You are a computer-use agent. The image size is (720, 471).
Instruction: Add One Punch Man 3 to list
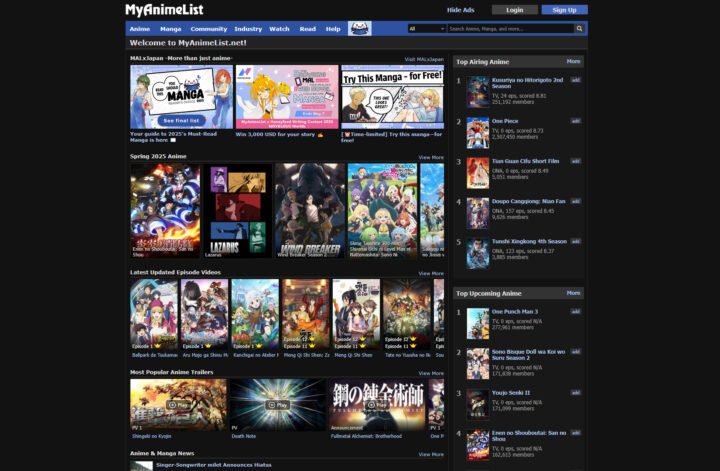tap(575, 311)
